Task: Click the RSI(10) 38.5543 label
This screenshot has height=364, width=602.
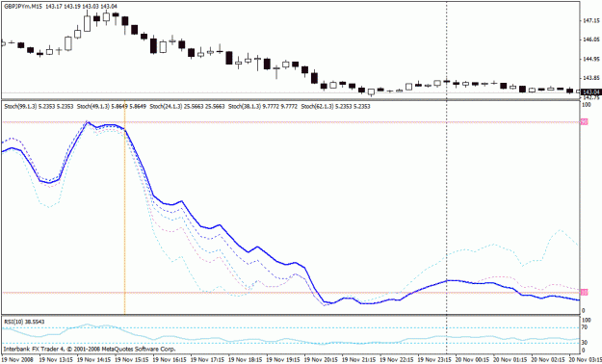Action: click(x=24, y=322)
